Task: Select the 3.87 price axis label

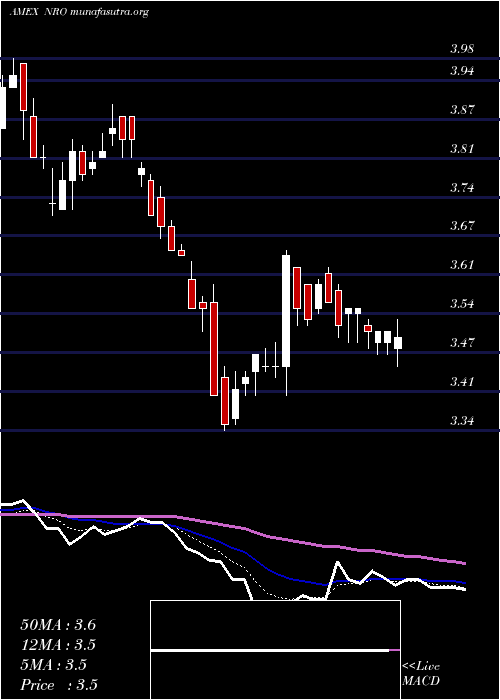Action: point(462,109)
